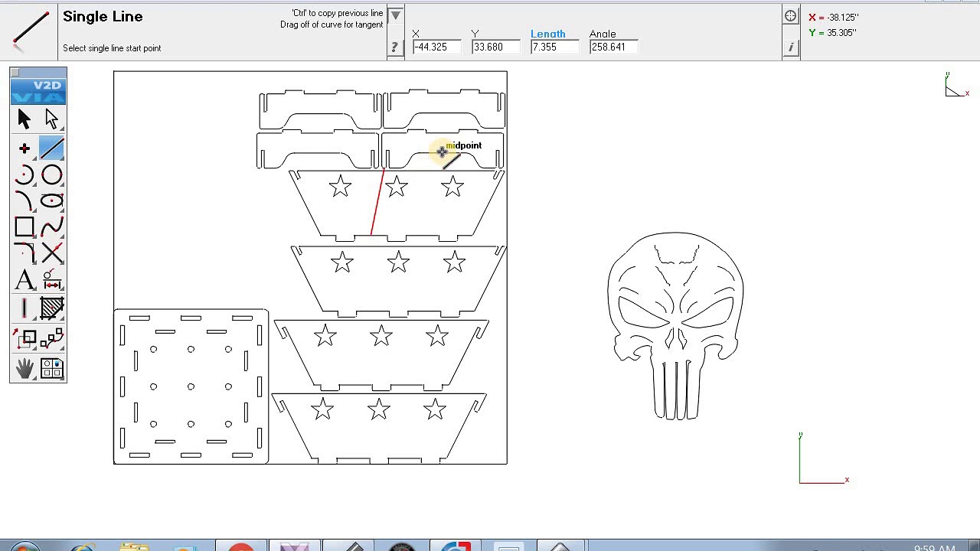Click the blue Length field label
The height and width of the screenshot is (551, 980).
(548, 34)
